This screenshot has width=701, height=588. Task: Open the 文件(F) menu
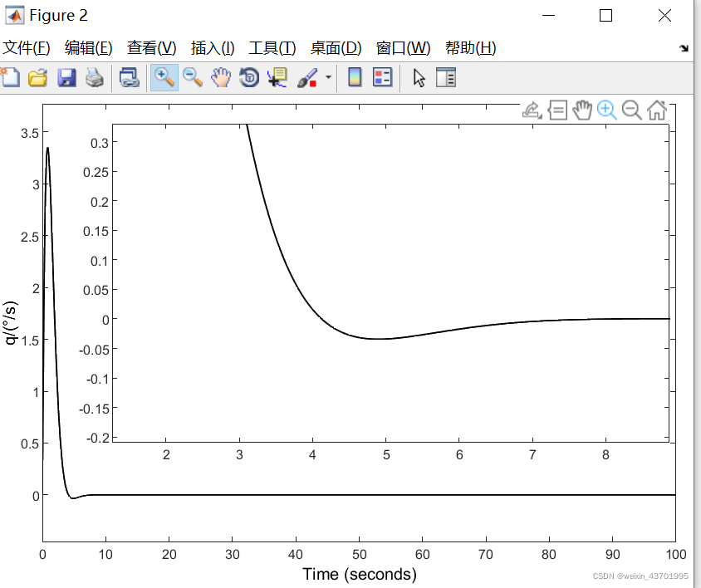pyautogui.click(x=26, y=48)
